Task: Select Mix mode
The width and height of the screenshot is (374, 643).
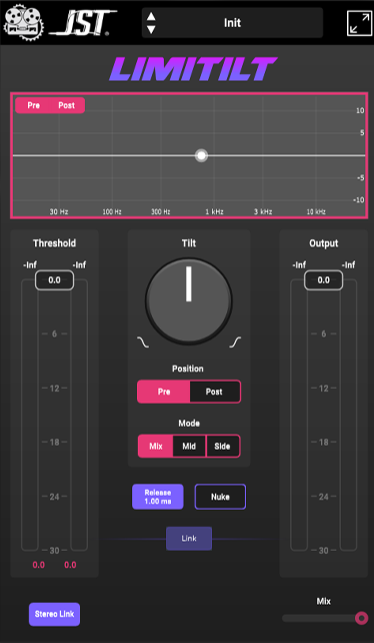Action: (155, 446)
